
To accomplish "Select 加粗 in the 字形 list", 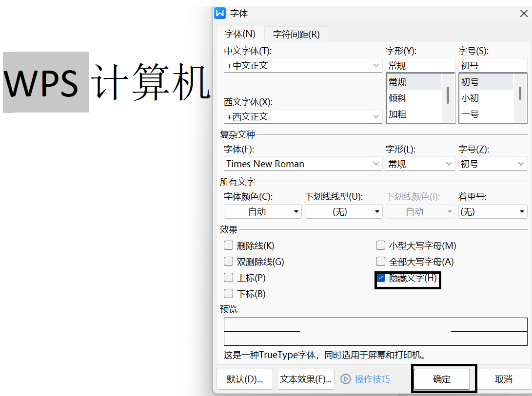I will (x=414, y=114).
